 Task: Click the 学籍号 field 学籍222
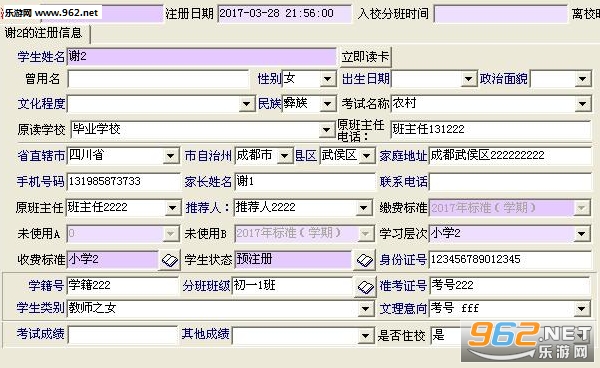click(122, 286)
